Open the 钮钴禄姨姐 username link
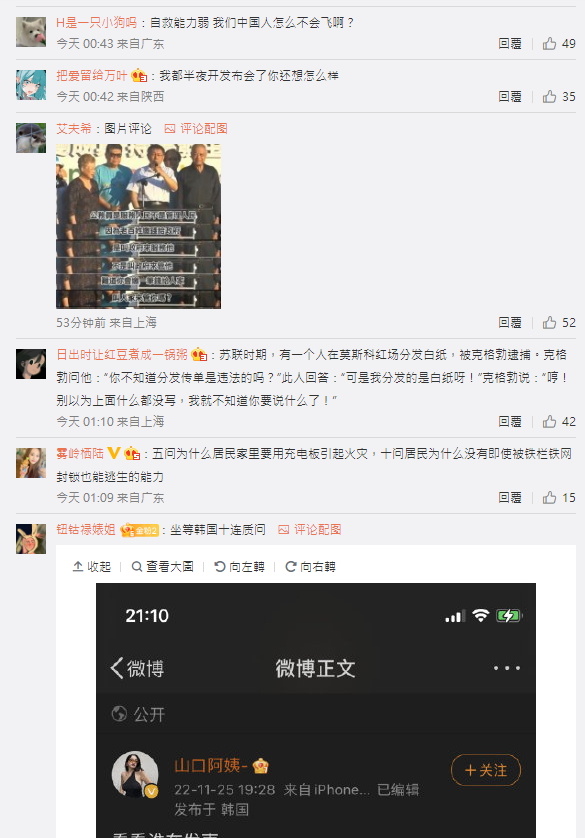Image resolution: width=585 pixels, height=838 pixels. point(86,530)
